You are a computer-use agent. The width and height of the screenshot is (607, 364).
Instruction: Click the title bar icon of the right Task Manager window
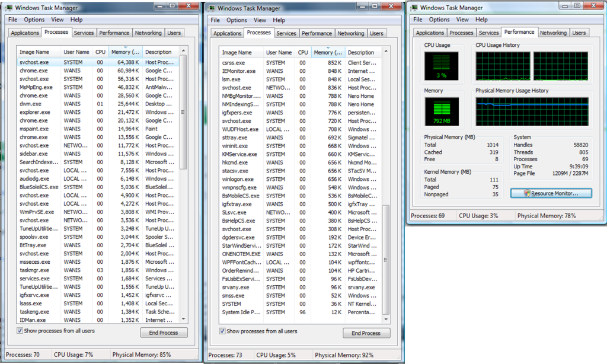point(414,8)
